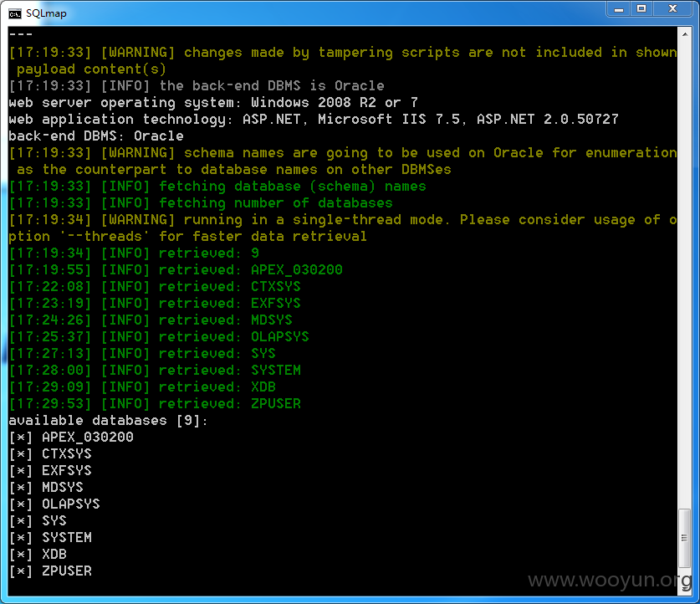Minimize the SQLmap window

coord(618,9)
